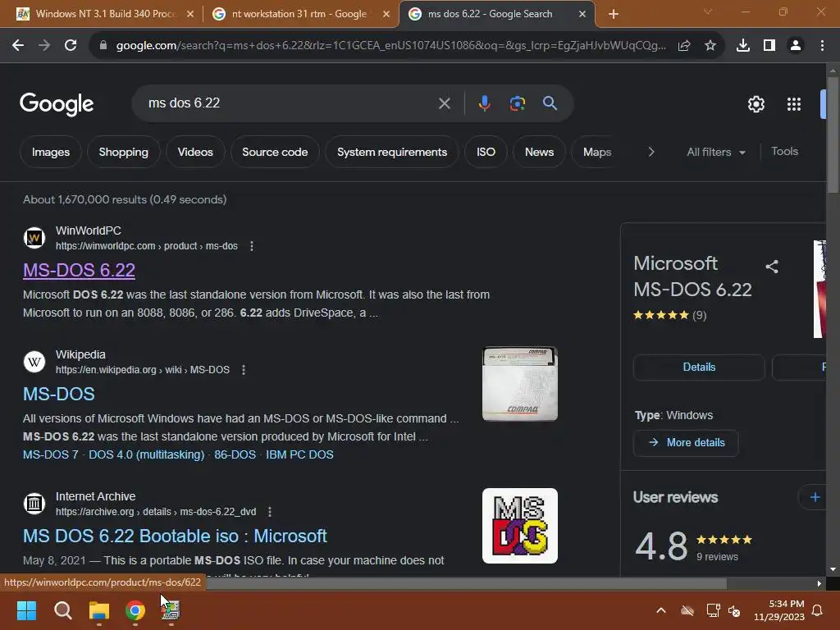Click the browser forward arrow

44,46
